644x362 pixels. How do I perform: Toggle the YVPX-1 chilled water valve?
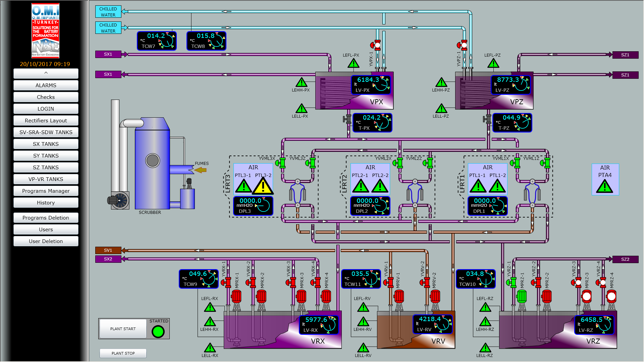coord(376,45)
